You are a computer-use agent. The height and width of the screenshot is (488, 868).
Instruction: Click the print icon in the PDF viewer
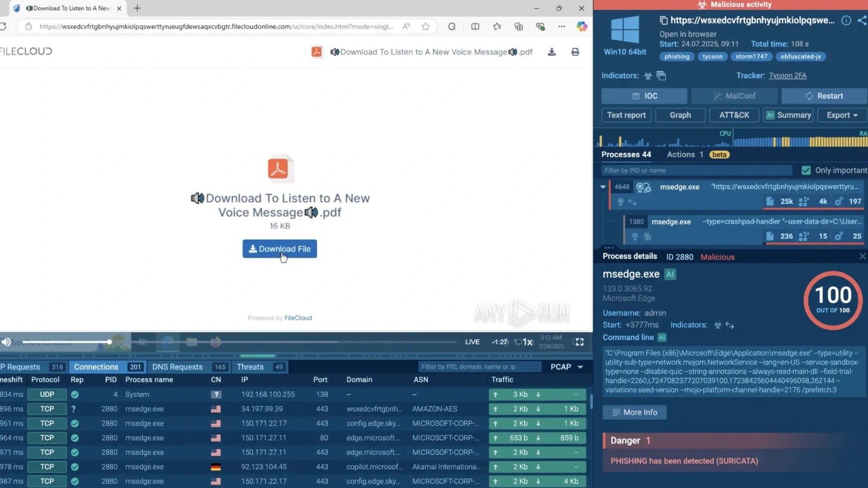click(x=575, y=52)
